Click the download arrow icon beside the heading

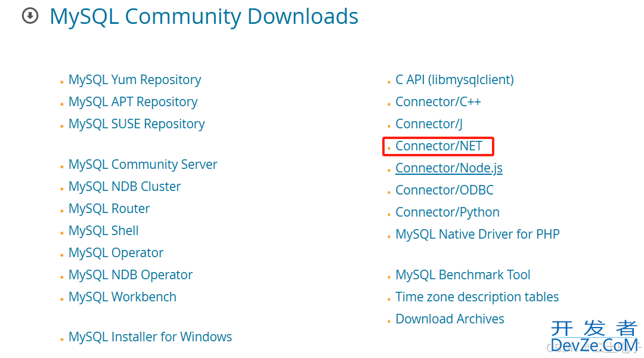point(30,16)
